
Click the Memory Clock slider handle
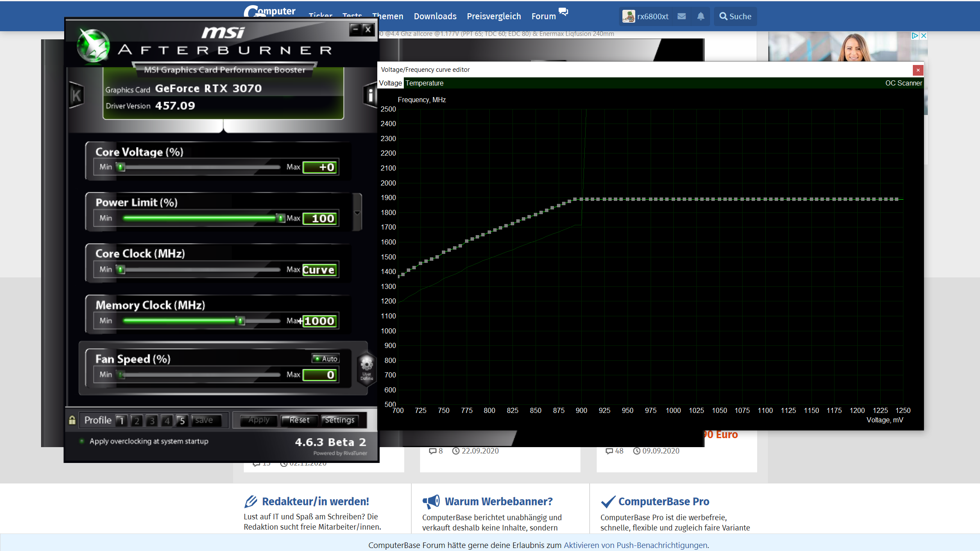pos(241,321)
